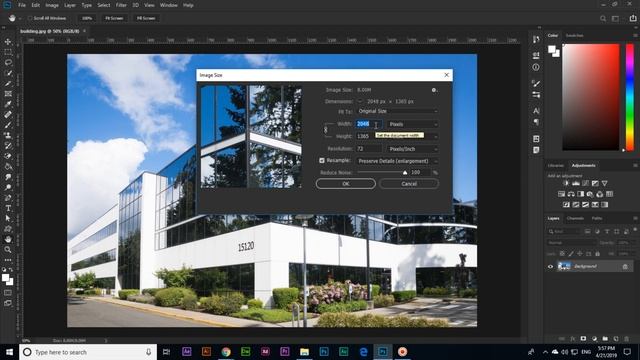The height and width of the screenshot is (360, 640).
Task: Add a Hue/Saturation adjustment
Action: (562, 194)
